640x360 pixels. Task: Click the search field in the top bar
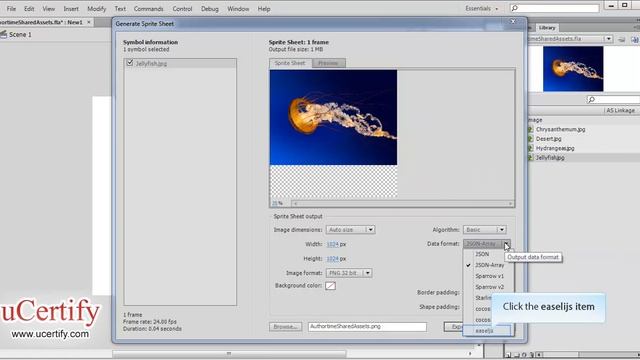[x=555, y=8]
